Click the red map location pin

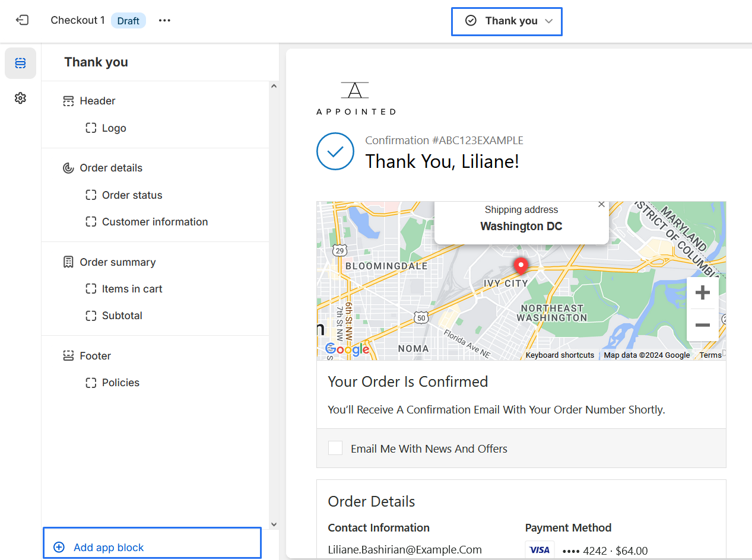coord(521,266)
